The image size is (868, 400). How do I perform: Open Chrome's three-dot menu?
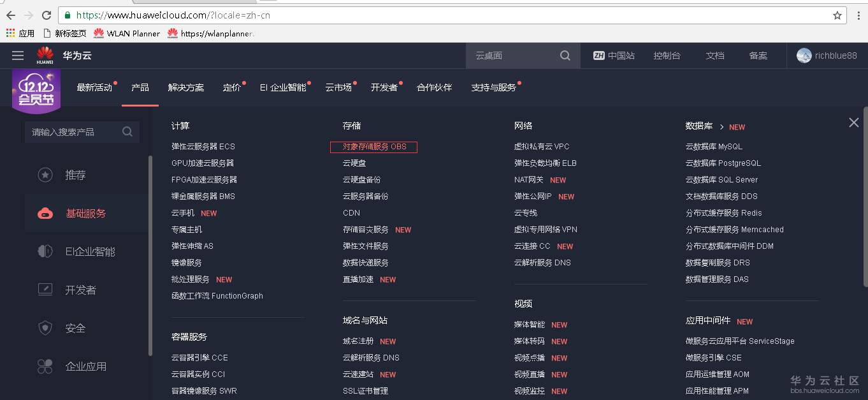859,15
